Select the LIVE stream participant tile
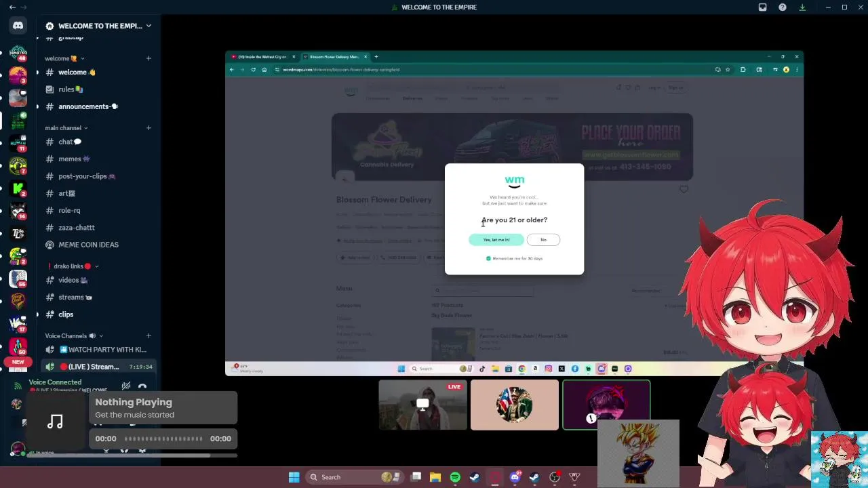 pos(423,405)
